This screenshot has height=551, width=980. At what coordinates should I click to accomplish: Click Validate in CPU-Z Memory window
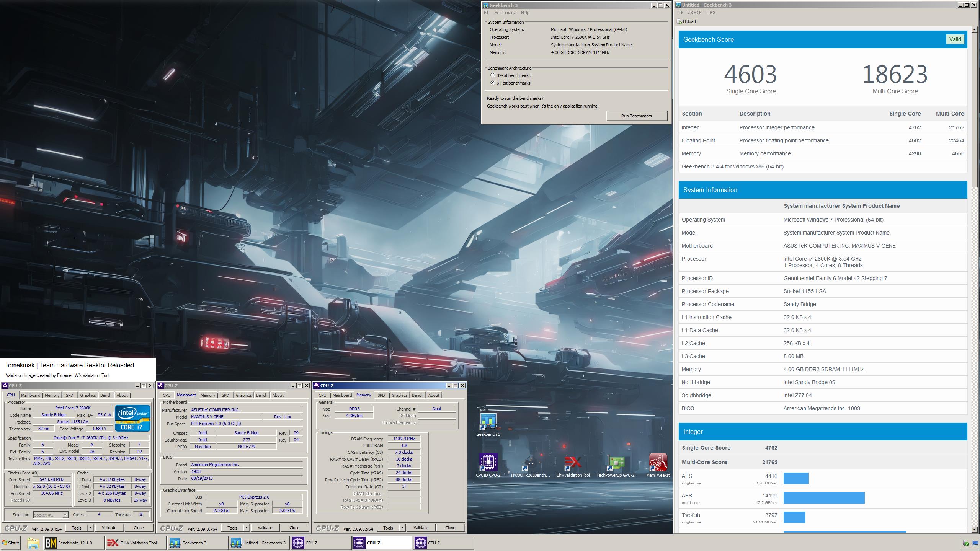click(x=421, y=528)
